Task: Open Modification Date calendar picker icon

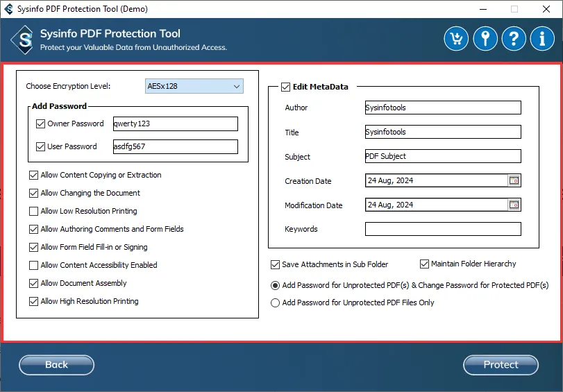Action: tap(514, 205)
